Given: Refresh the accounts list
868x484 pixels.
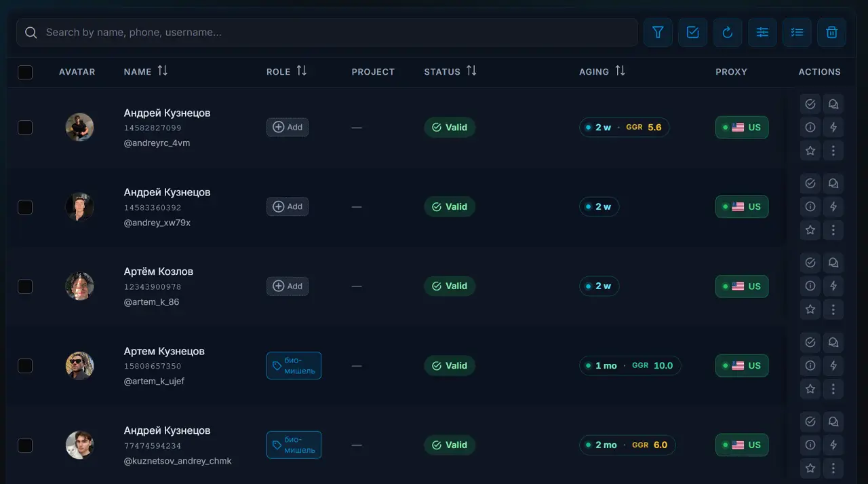Looking at the screenshot, I should (728, 33).
